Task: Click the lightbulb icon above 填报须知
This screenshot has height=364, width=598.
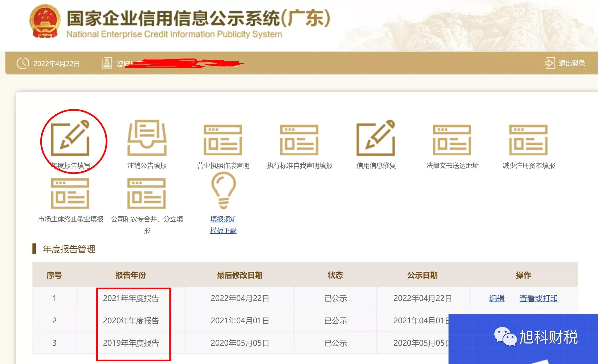Action: (x=223, y=191)
